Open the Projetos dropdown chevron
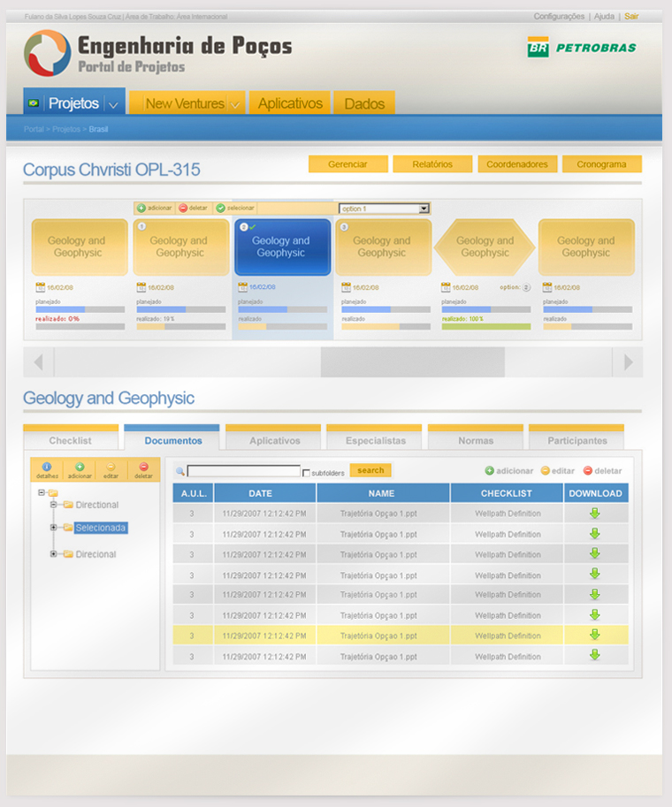Screen dimensions: 672x807 click(x=114, y=104)
